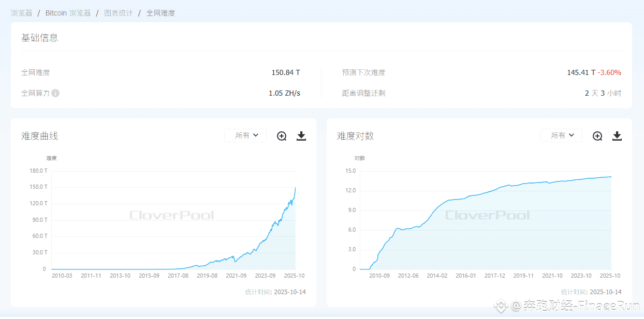Click the 90.0 T axis label
Image resolution: width=644 pixels, height=319 pixels.
[x=39, y=220]
